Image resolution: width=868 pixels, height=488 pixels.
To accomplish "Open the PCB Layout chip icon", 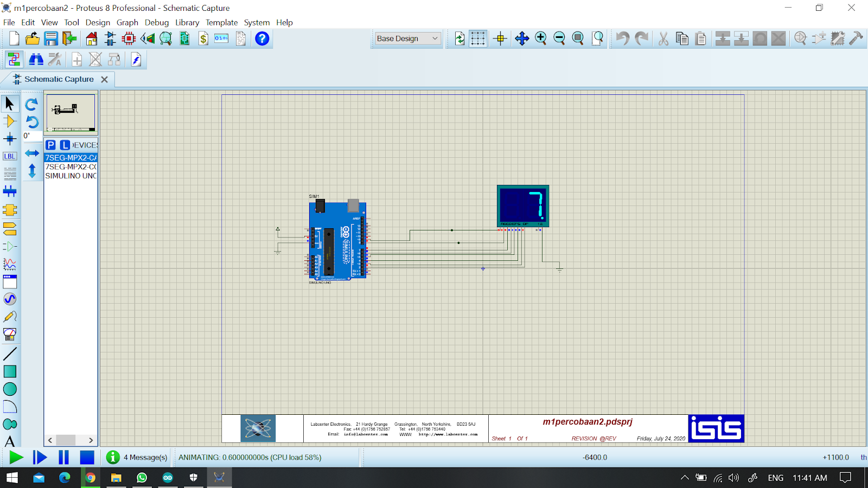I will click(129, 38).
